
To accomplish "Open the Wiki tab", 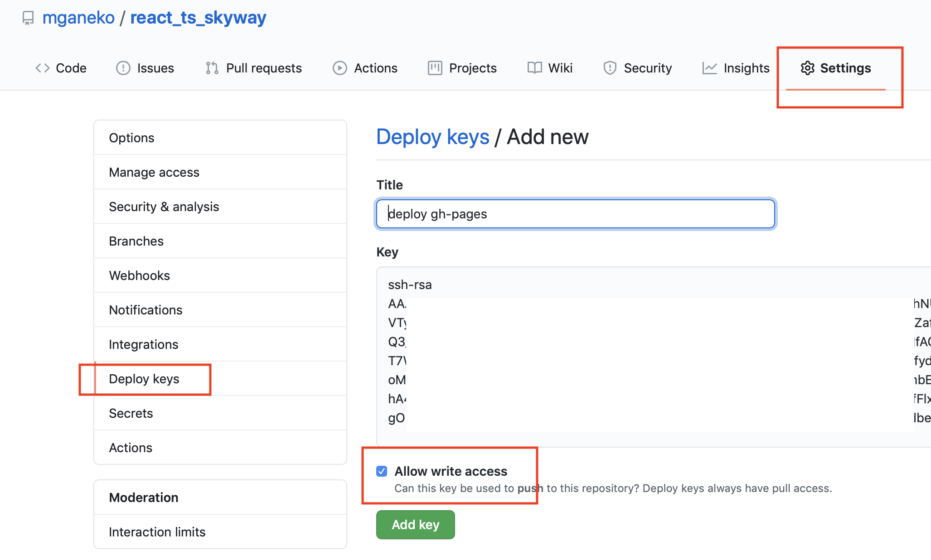I will click(x=550, y=68).
